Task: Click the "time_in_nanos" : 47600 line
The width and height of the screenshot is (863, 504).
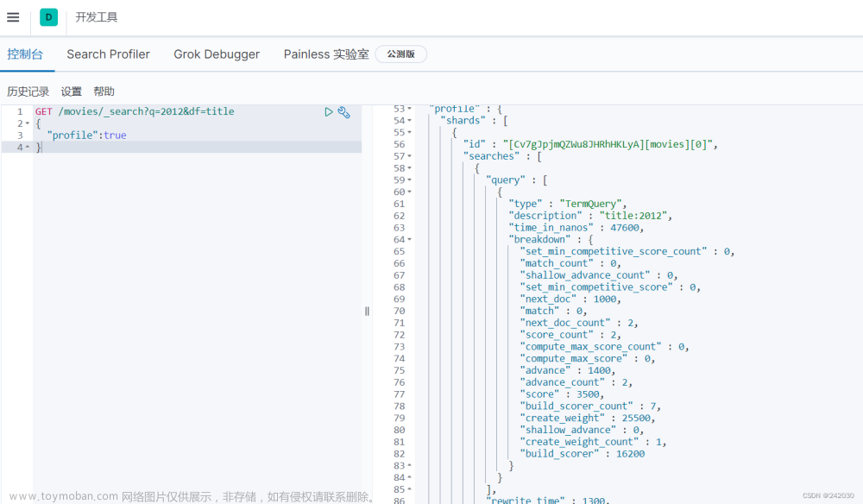Action: (x=576, y=228)
